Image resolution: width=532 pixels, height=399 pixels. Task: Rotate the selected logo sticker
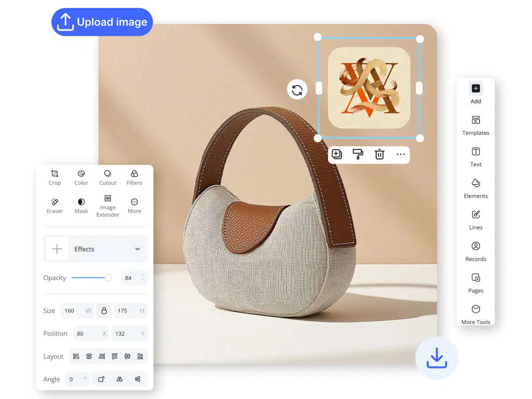[297, 90]
